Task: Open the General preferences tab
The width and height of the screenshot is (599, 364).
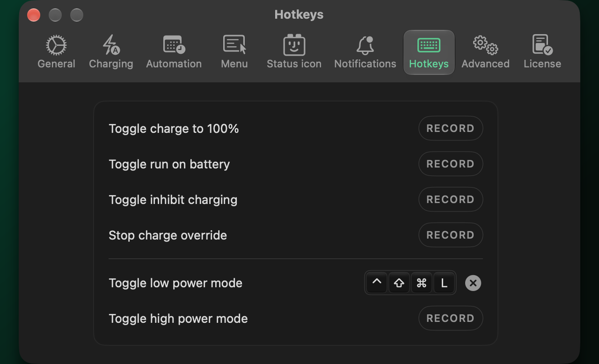Action: pos(56,52)
